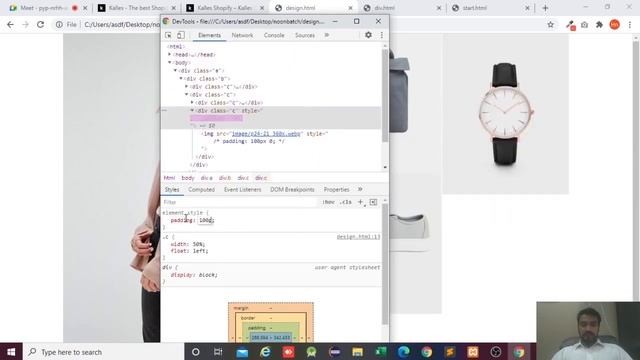This screenshot has width=640, height=360.
Task: Select html in the DOM breadcrumb
Action: point(169,178)
